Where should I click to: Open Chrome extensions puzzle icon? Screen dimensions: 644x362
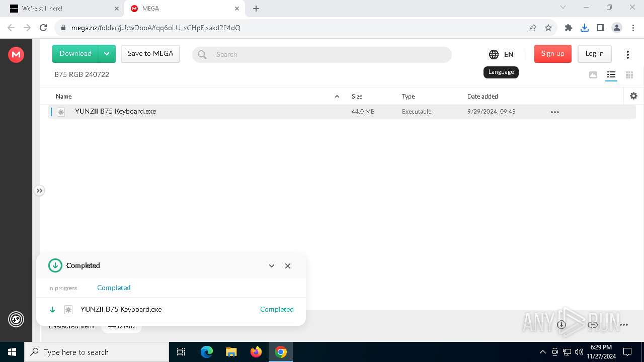pos(569,28)
